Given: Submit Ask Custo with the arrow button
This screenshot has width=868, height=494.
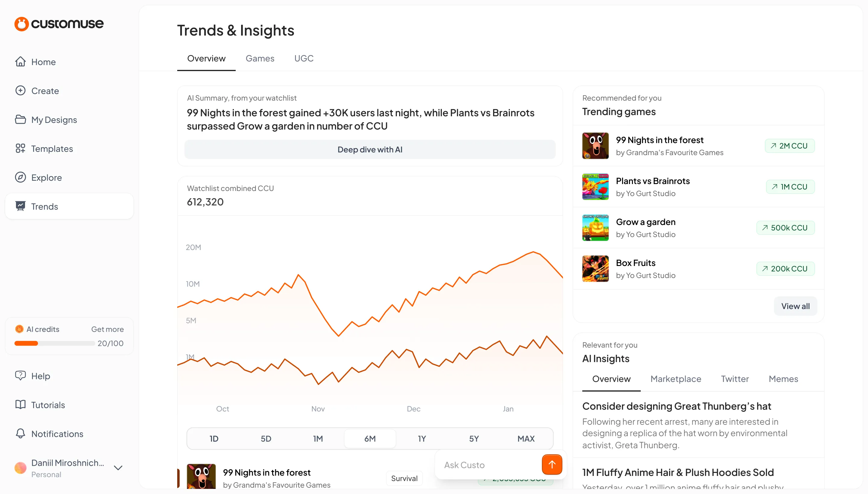Looking at the screenshot, I should point(552,464).
